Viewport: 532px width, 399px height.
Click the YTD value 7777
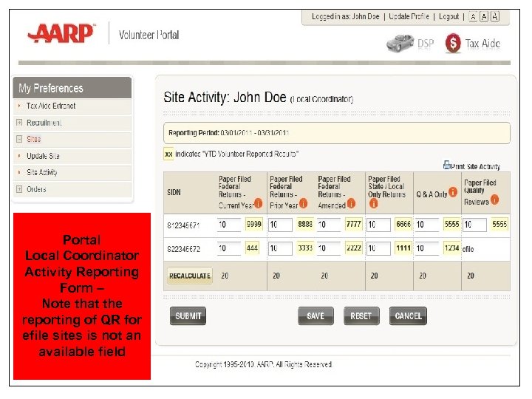[x=353, y=224]
